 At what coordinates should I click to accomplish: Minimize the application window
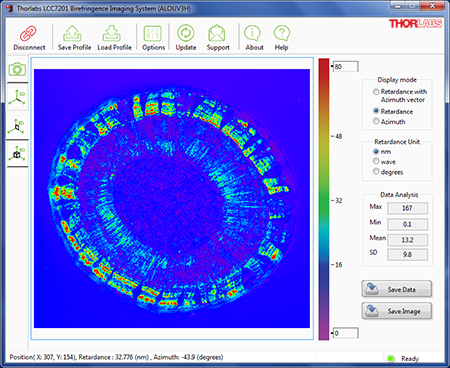tap(397, 5)
